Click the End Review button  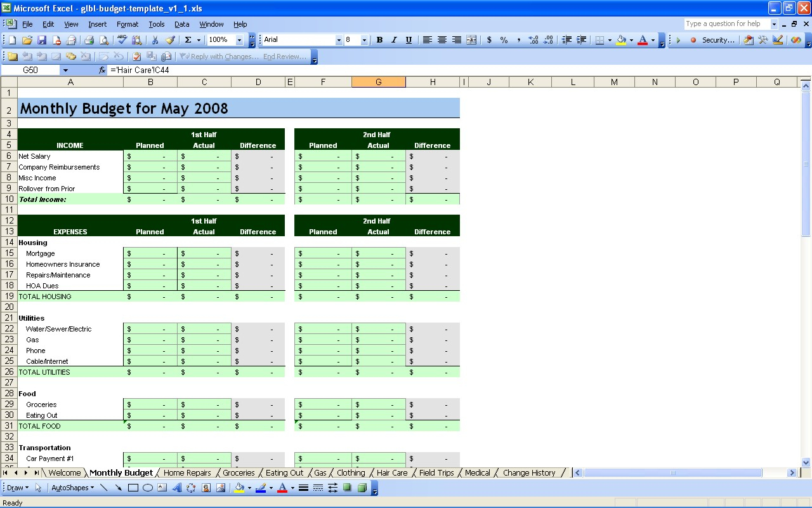point(285,57)
